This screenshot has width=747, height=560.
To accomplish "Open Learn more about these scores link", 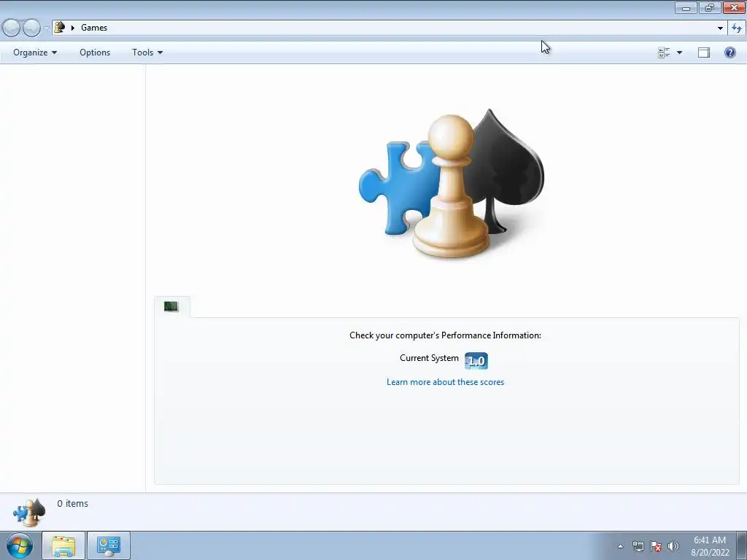I will tap(445, 382).
